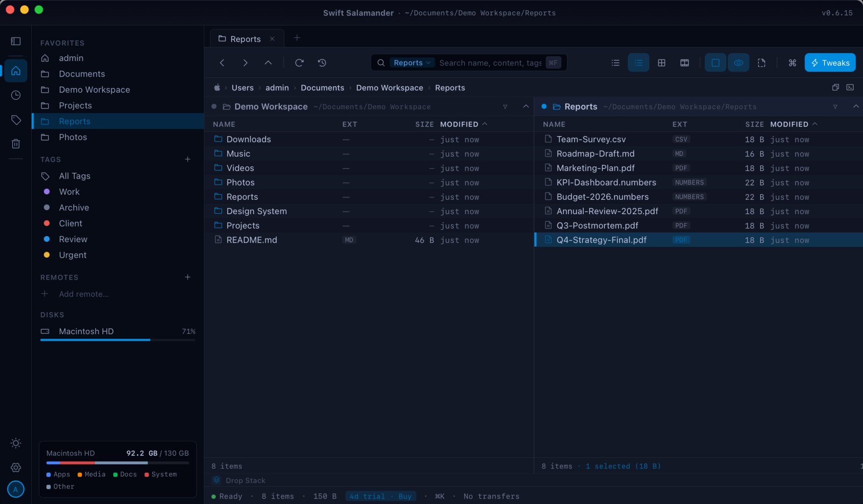Image resolution: width=863 pixels, height=504 pixels.
Task: Open the Tags icon in the left rail
Action: (x=16, y=120)
